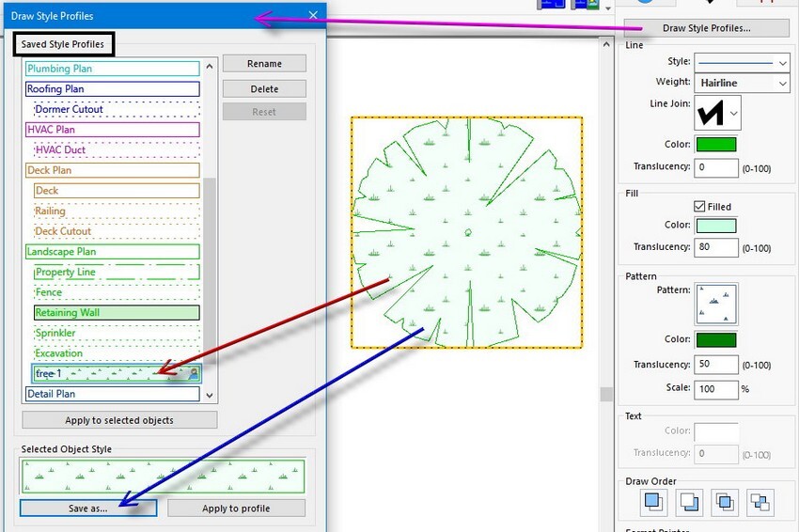This screenshot has width=799, height=532.
Task: Open the Pattern picker thumbnail
Action: pyautogui.click(x=716, y=305)
